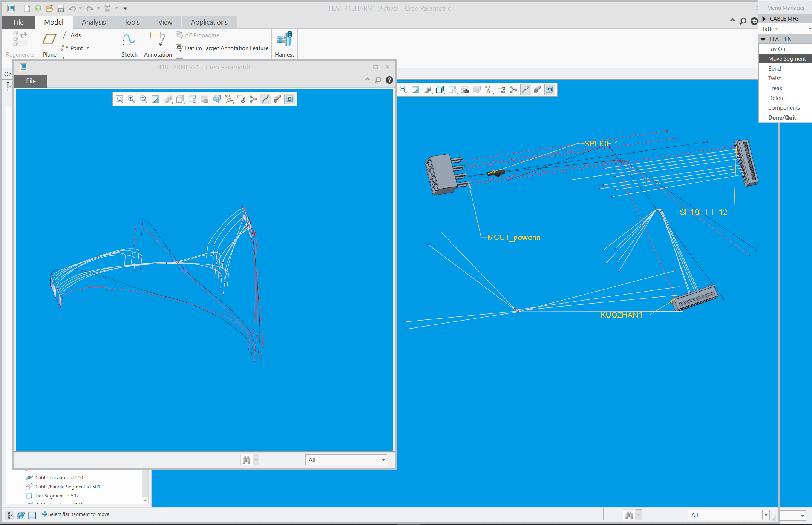This screenshot has height=525, width=812.
Task: Click the Repaint display icon
Action: (x=155, y=99)
